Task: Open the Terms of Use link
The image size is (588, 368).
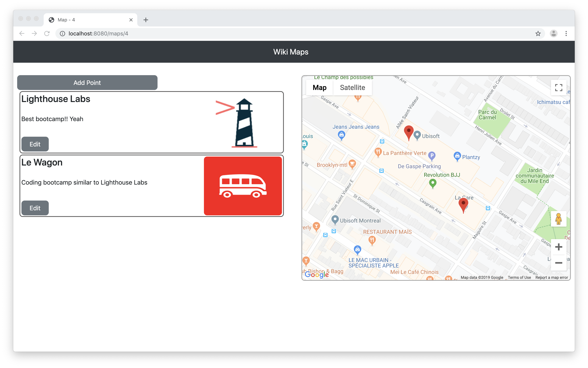Action: point(519,277)
